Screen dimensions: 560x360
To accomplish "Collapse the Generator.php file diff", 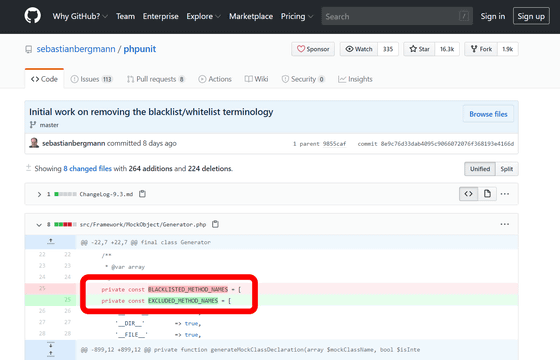I will click(x=39, y=225).
